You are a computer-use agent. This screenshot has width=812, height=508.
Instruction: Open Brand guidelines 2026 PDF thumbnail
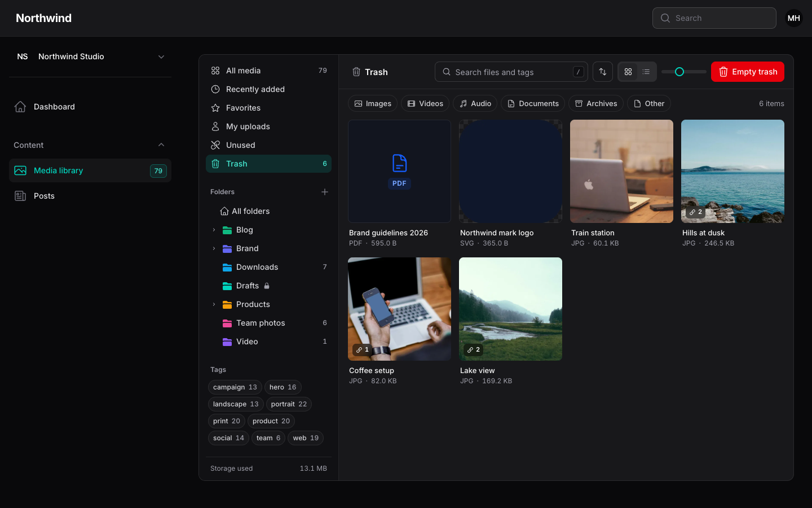[x=399, y=171]
